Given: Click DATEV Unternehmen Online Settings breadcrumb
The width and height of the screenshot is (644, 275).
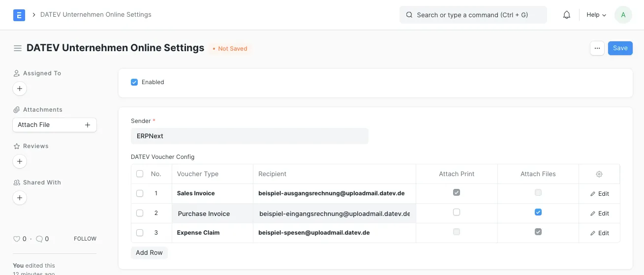Looking at the screenshot, I should click(96, 15).
